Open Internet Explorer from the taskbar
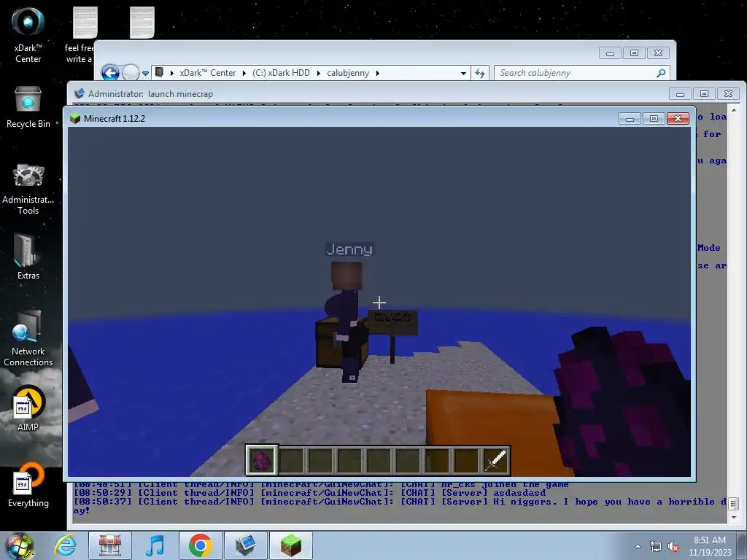Viewport: 747px width, 560px height. [x=65, y=545]
